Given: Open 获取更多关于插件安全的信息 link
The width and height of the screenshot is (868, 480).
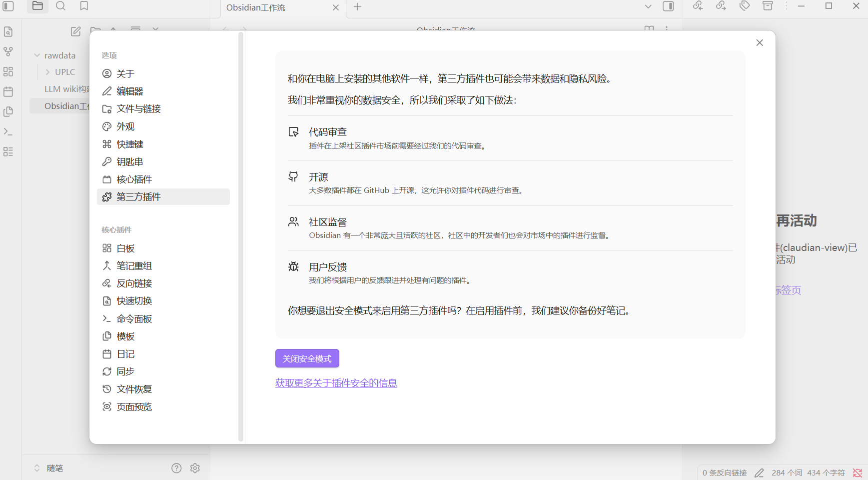Looking at the screenshot, I should tap(336, 383).
